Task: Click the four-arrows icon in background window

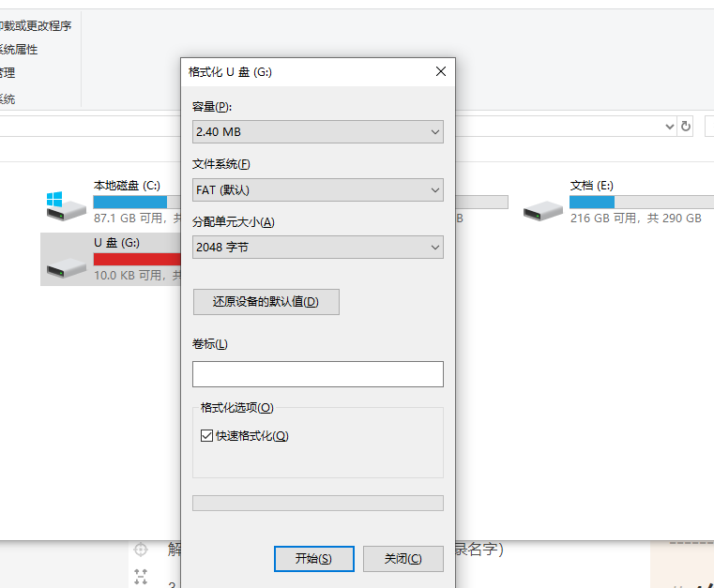Action: pos(141,577)
